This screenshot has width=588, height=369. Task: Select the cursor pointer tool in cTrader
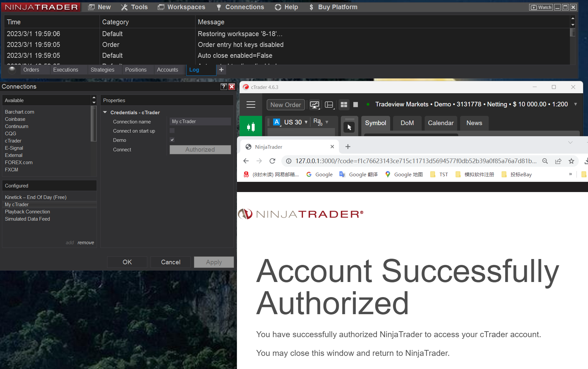pyautogui.click(x=349, y=127)
